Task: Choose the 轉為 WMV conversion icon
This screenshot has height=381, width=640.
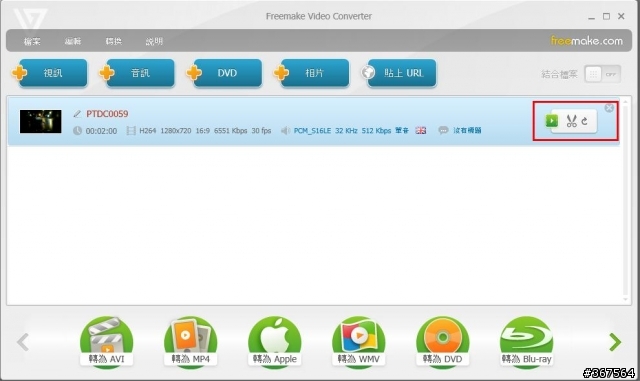Action: pos(358,342)
